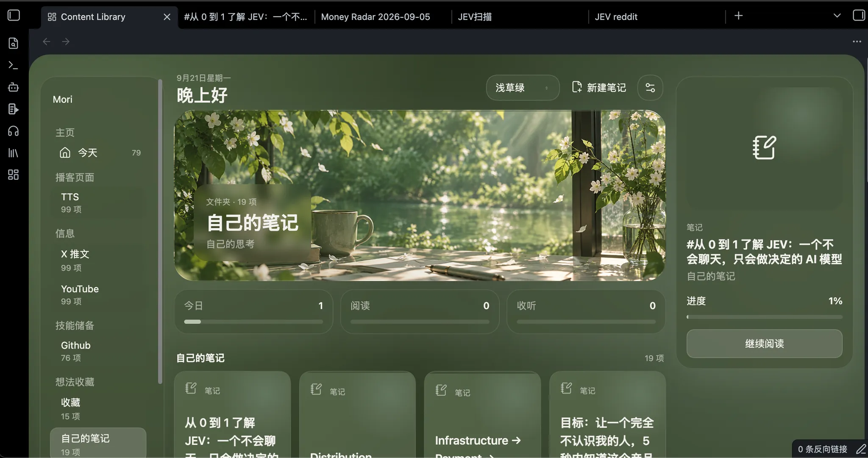This screenshot has width=868, height=458.
Task: Click the document play icon in ribbon
Action: coord(14,109)
